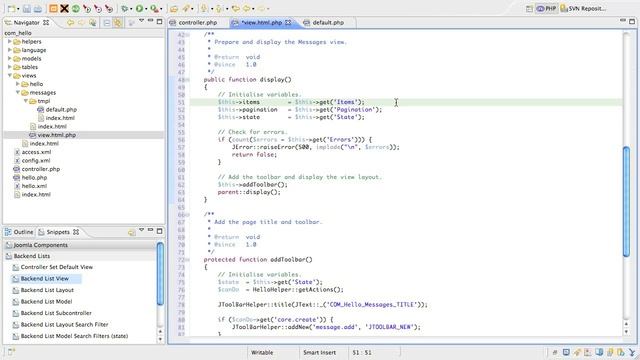Click the Snippets panel vertical scrollbar thumb
Viewport: 640px width, 360px height.
click(160, 273)
